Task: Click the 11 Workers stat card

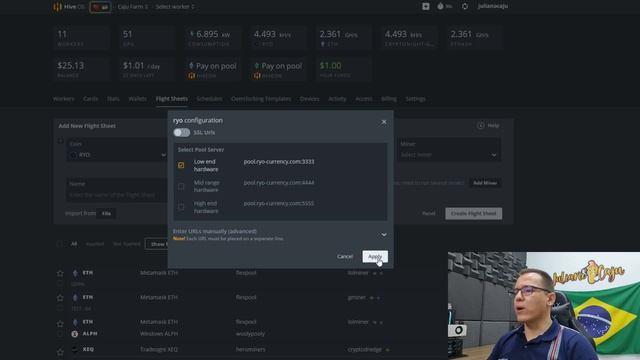Action: pos(82,38)
